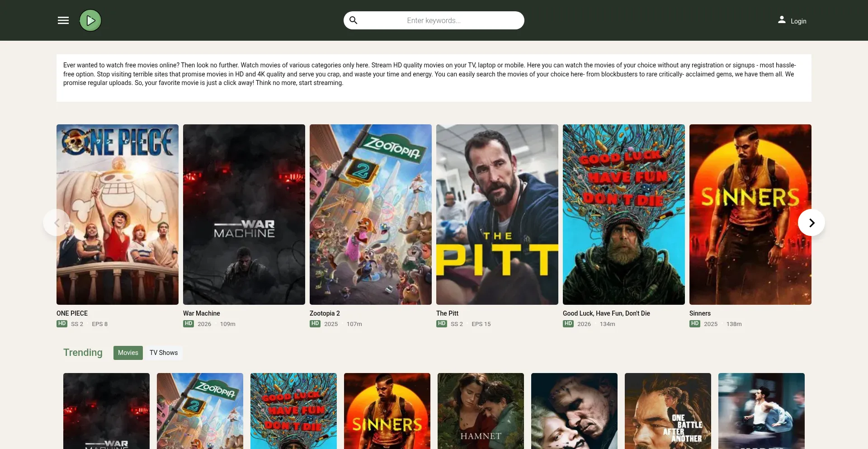Click HD badge under The Pitt
The height and width of the screenshot is (449, 868).
tap(442, 324)
